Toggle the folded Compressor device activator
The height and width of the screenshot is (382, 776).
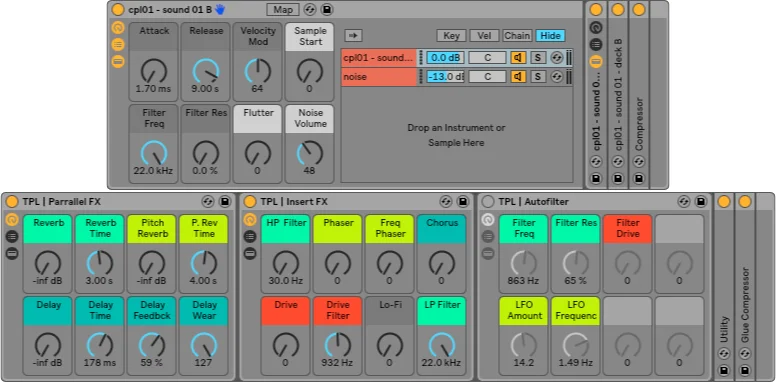639,9
